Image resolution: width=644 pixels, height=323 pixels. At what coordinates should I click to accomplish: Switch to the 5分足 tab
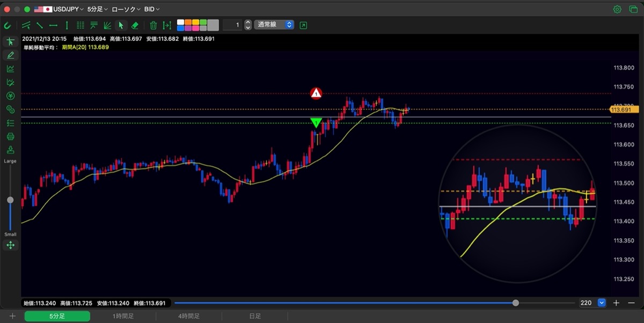pyautogui.click(x=56, y=317)
